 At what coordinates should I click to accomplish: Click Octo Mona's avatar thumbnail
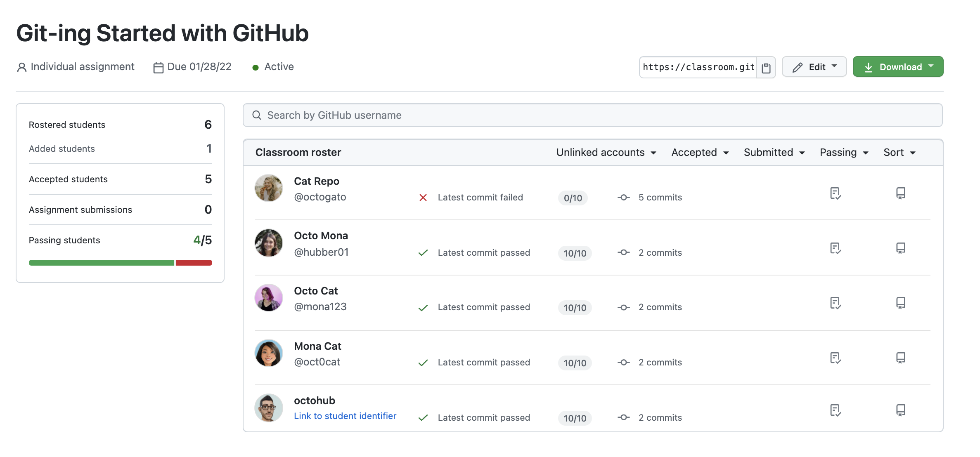coord(269,243)
